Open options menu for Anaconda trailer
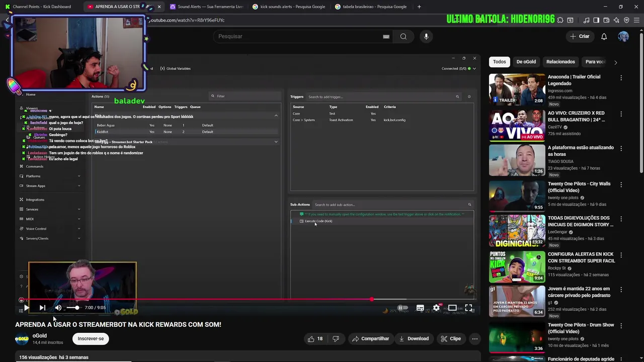644x362 pixels. point(621,78)
